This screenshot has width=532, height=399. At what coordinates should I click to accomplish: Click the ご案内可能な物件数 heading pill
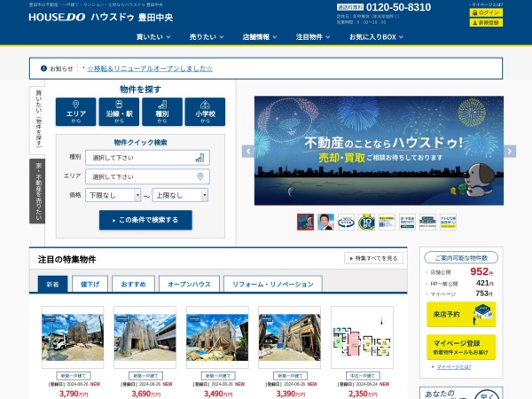click(x=461, y=258)
